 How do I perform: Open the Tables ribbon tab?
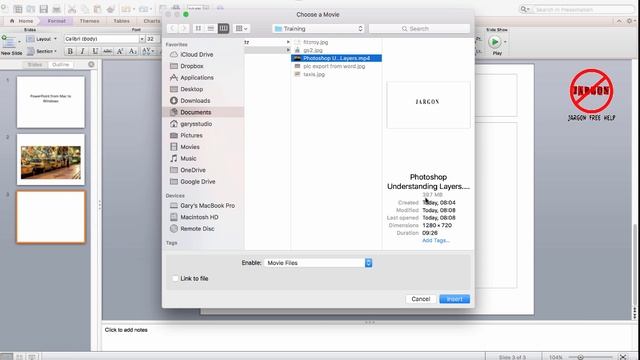coord(121,21)
